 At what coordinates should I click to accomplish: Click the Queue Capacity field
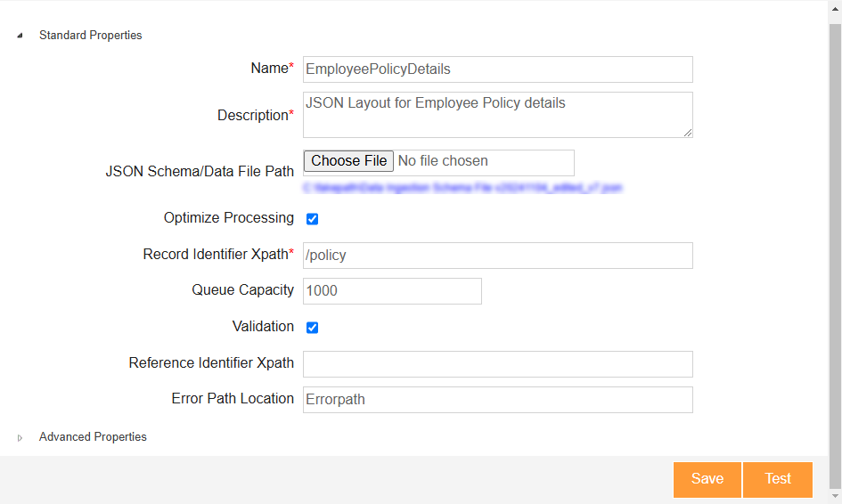(392, 291)
